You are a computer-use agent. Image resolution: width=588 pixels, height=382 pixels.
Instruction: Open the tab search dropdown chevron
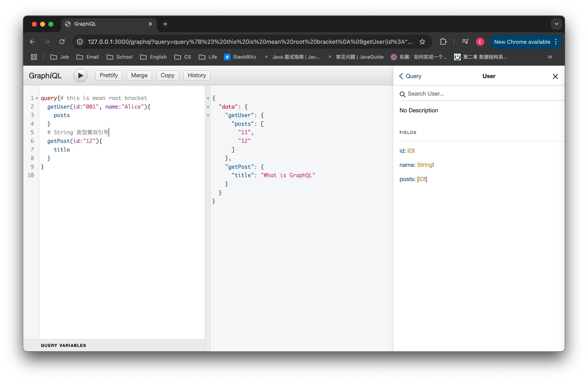point(556,24)
